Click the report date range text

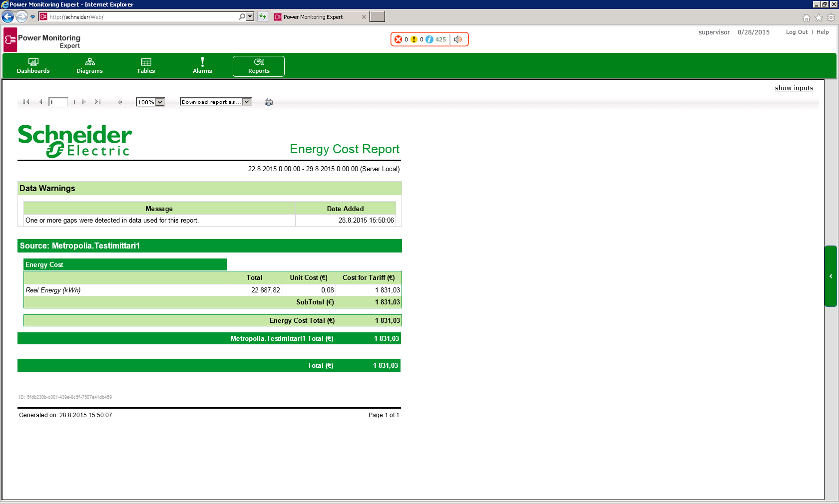(x=324, y=169)
